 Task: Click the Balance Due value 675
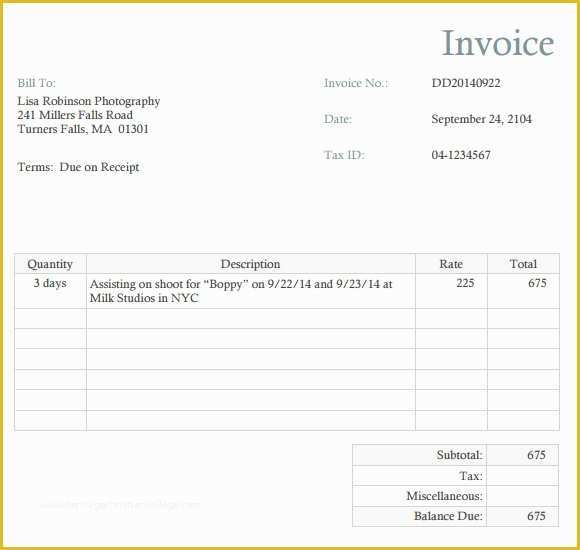[536, 516]
